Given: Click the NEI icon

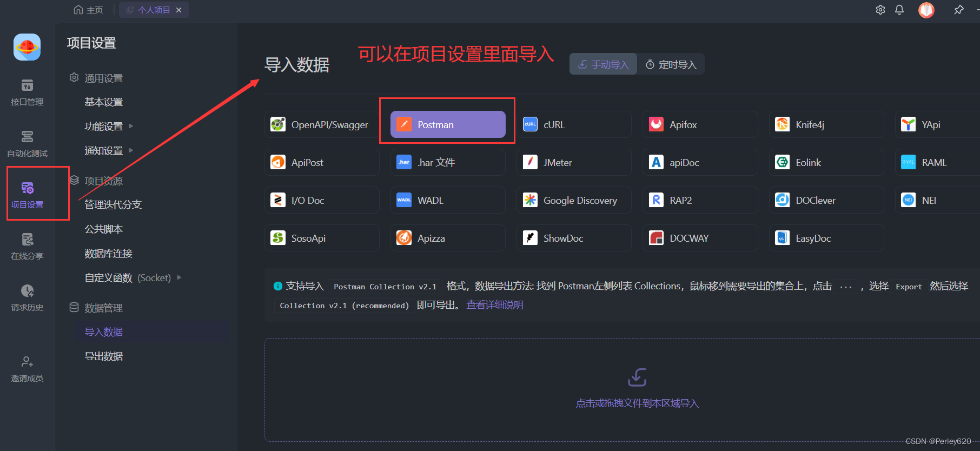Looking at the screenshot, I should 909,200.
